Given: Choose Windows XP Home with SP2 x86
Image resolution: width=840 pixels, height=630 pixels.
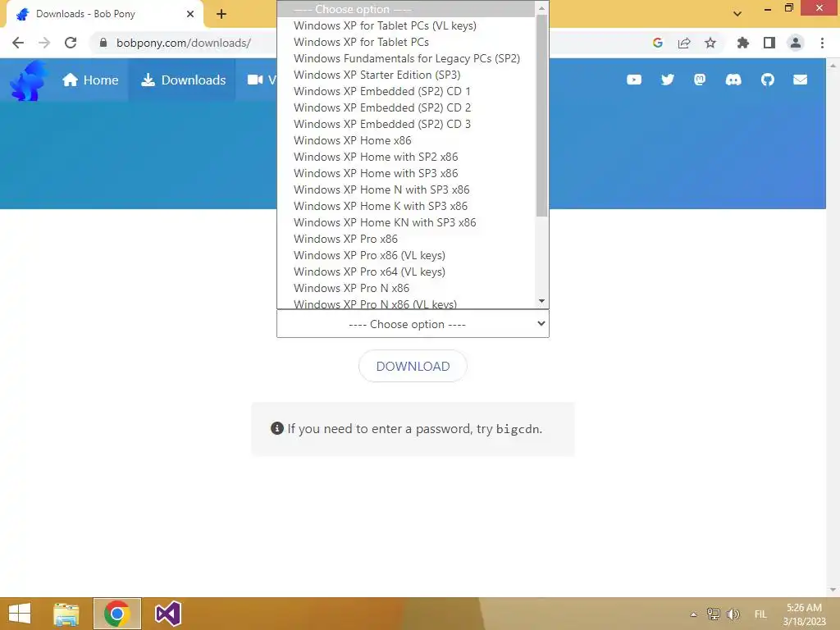Looking at the screenshot, I should [x=406, y=157].
